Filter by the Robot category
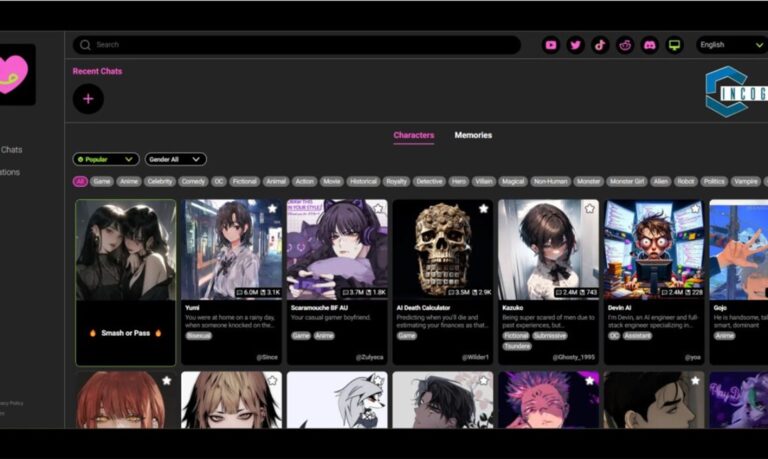 pyautogui.click(x=686, y=181)
